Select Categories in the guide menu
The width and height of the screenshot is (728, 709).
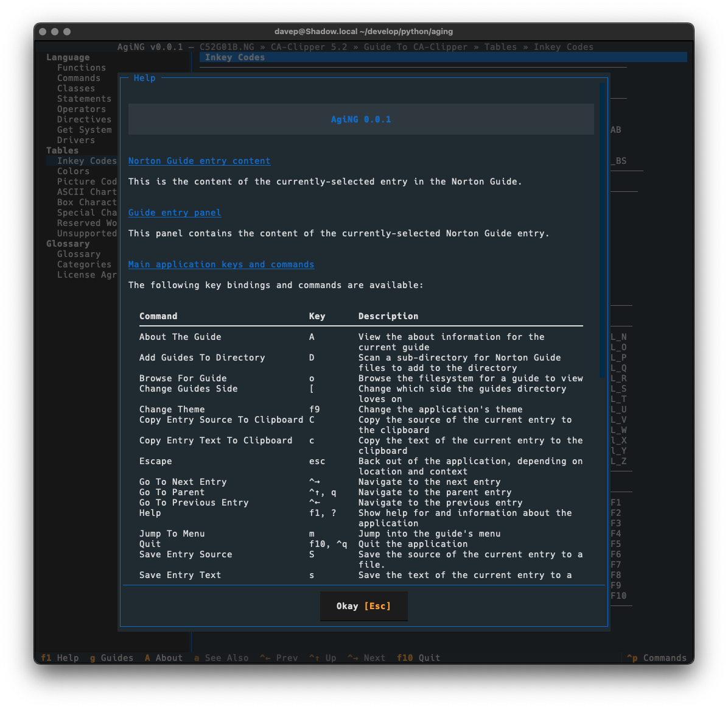[85, 264]
